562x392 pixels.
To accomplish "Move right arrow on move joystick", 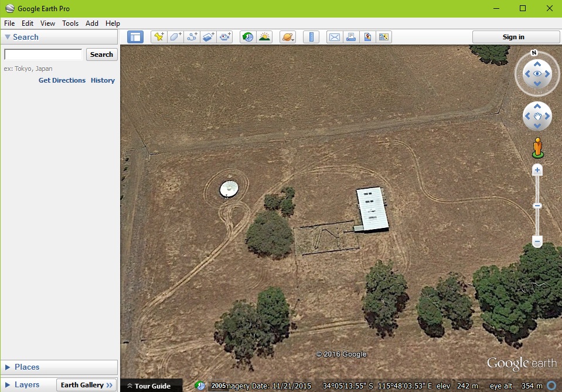I will click(547, 116).
